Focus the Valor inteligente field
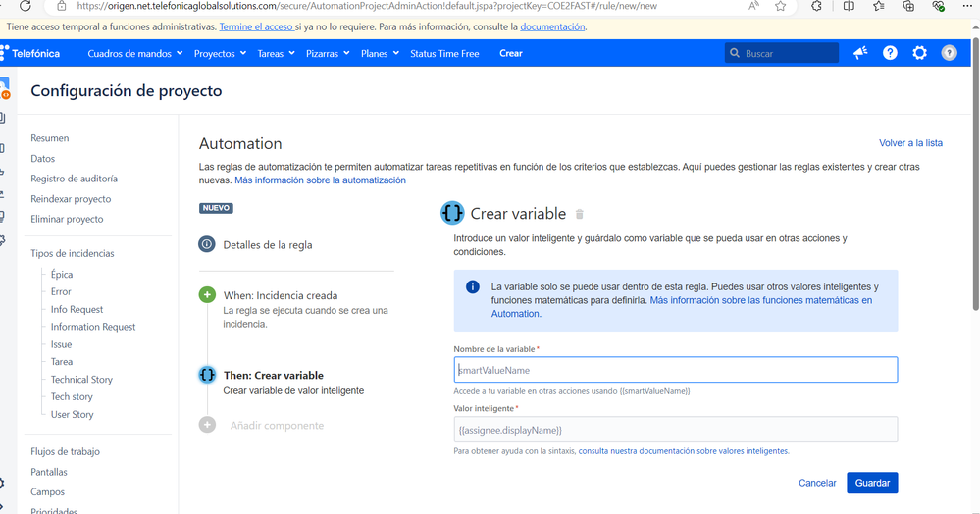The height and width of the screenshot is (514, 980). pyautogui.click(x=676, y=430)
